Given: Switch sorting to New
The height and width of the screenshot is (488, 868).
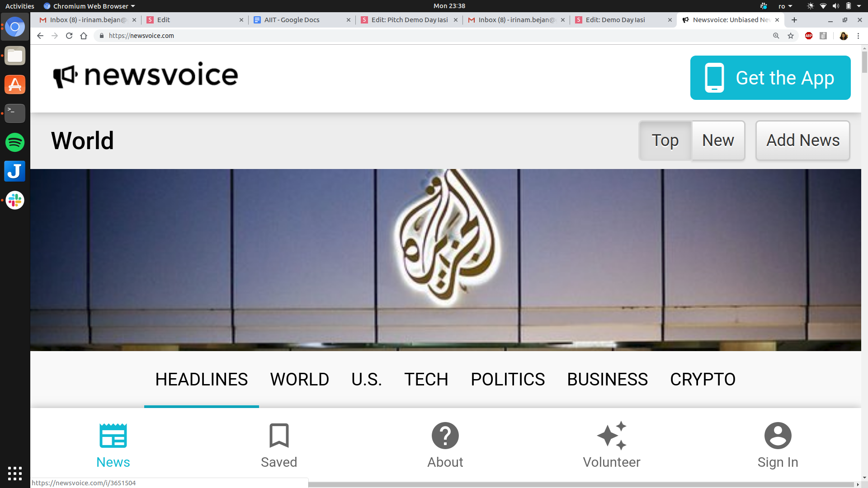Looking at the screenshot, I should click(718, 141).
